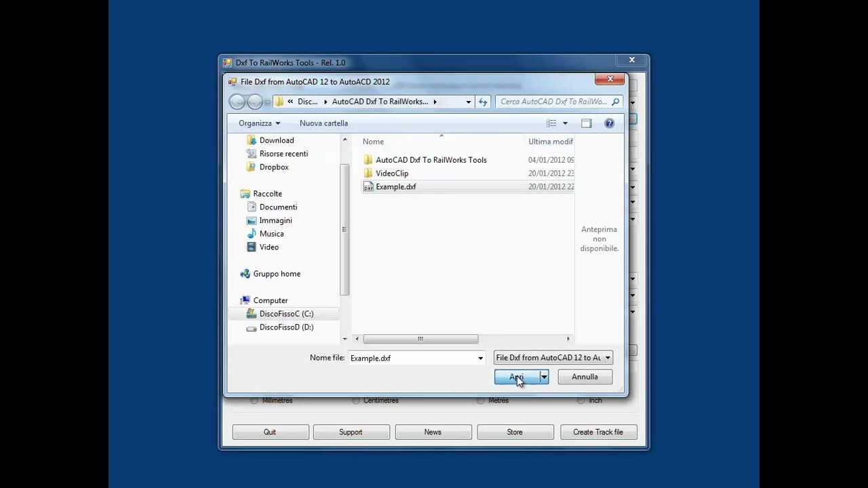
Task: Expand the breadcrumb arrow after AutoCAD Dxf To RailWorks
Action: 435,102
